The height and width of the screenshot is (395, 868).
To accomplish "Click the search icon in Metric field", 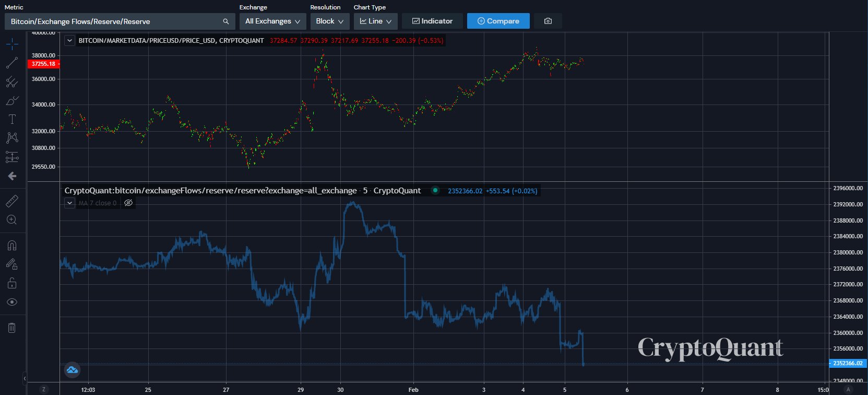I will tap(225, 21).
